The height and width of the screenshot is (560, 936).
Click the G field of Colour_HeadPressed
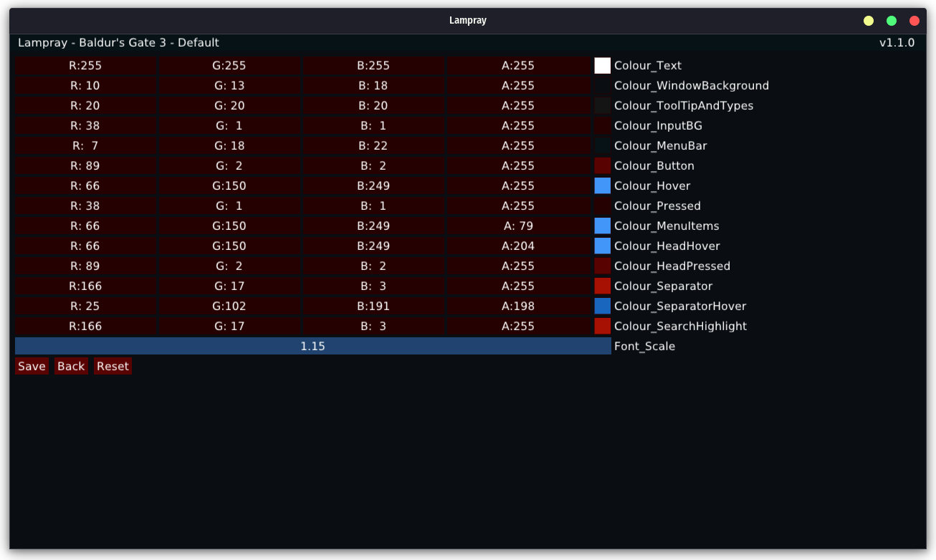(229, 266)
